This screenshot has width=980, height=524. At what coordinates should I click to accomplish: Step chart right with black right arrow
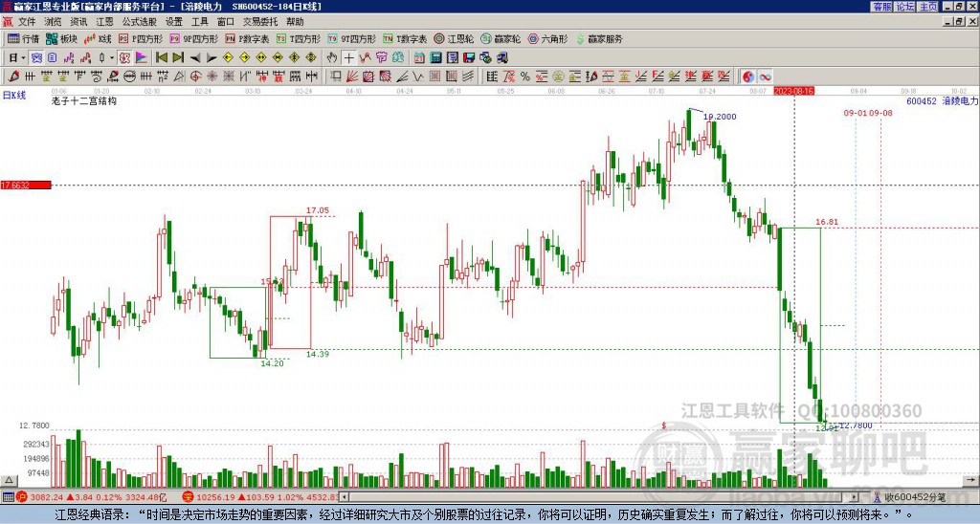click(x=212, y=58)
